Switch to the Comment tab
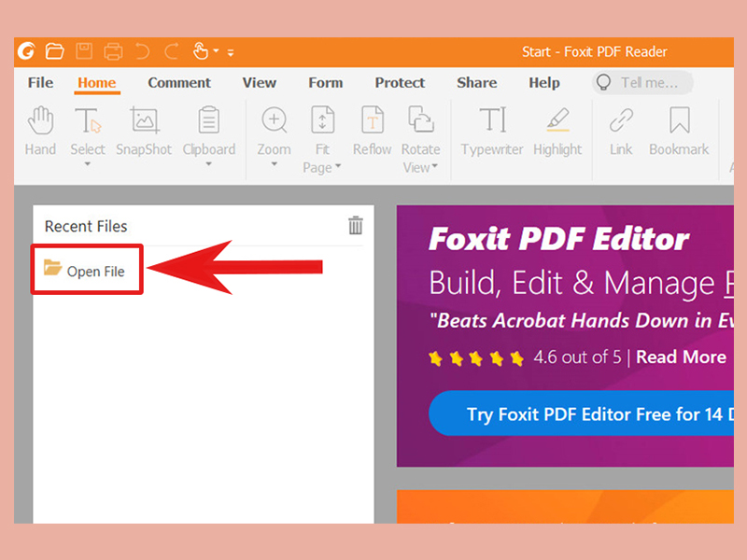 [x=179, y=83]
